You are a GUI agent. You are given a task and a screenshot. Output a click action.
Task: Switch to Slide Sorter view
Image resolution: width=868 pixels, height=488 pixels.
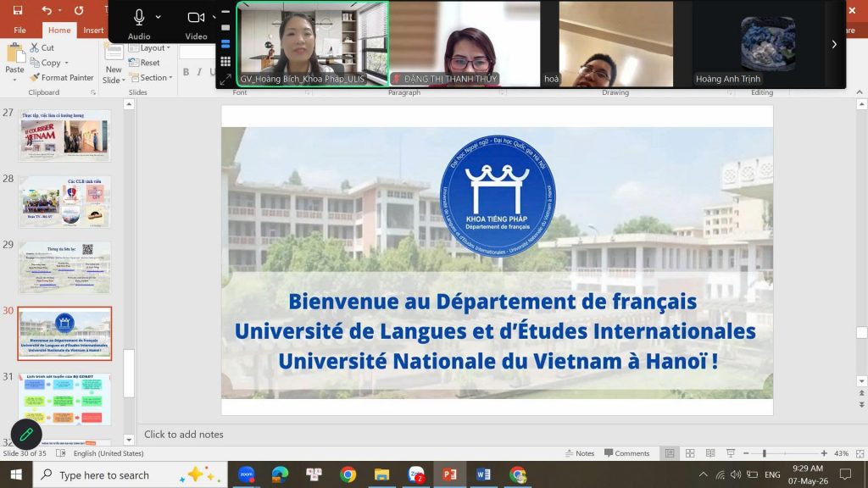pyautogui.click(x=690, y=453)
